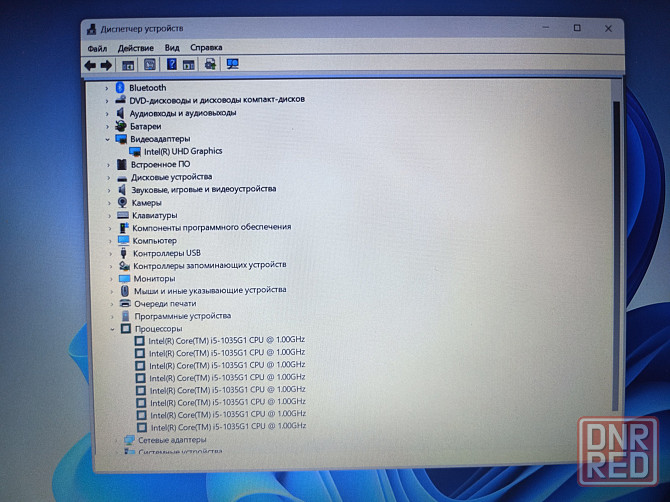Maximize the Диспетчер устройств window
The image size is (670, 502).
pos(577,28)
